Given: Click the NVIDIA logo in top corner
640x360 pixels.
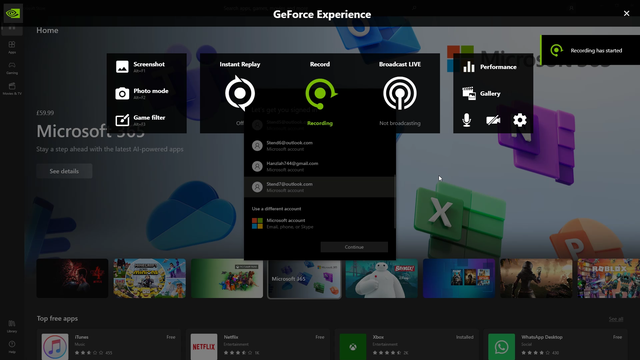Looking at the screenshot, I should point(13,13).
